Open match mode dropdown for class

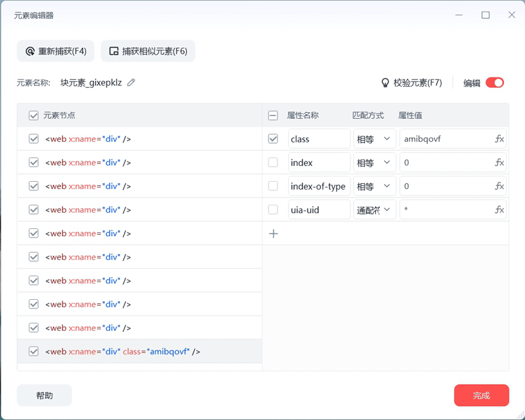click(x=374, y=138)
